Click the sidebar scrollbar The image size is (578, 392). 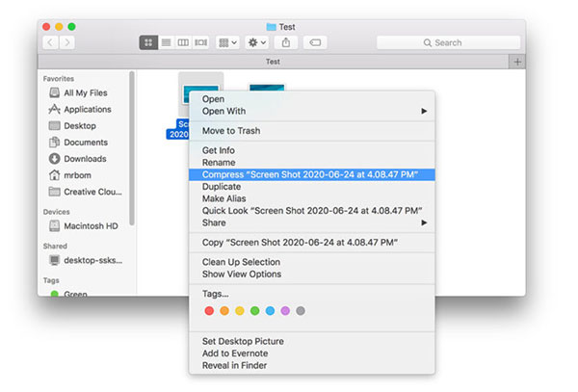click(x=132, y=148)
